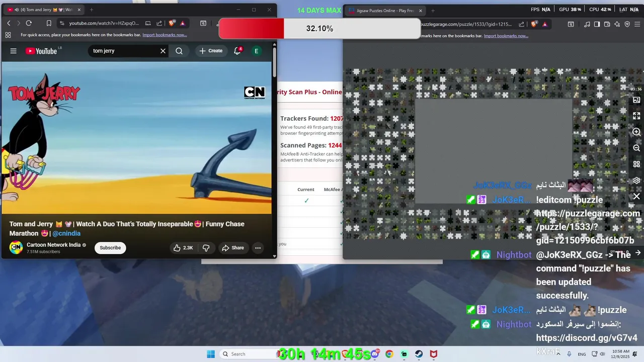The height and width of the screenshot is (362, 644).
Task: Open the VPN shield icon in puzzle browser
Action: (x=627, y=24)
